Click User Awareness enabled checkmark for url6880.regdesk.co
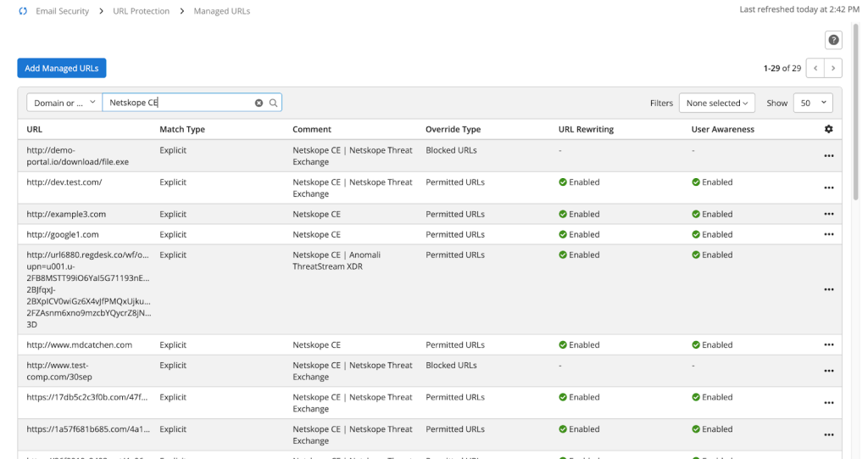The width and height of the screenshot is (868, 459). pos(696,255)
